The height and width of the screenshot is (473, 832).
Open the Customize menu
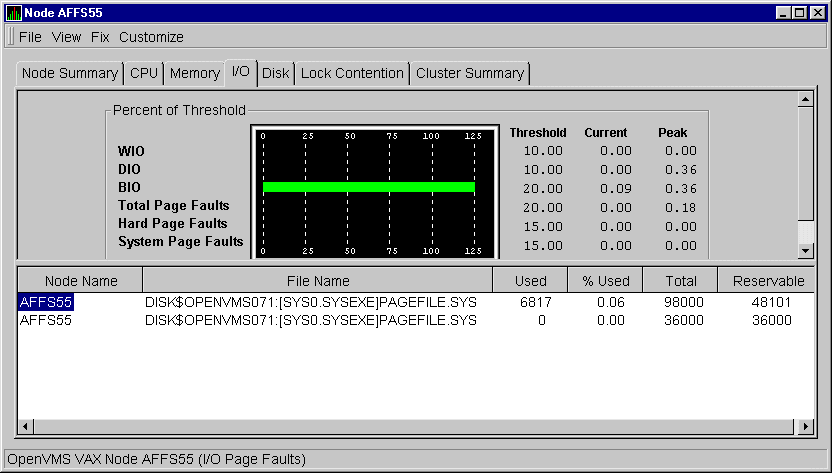(x=151, y=37)
